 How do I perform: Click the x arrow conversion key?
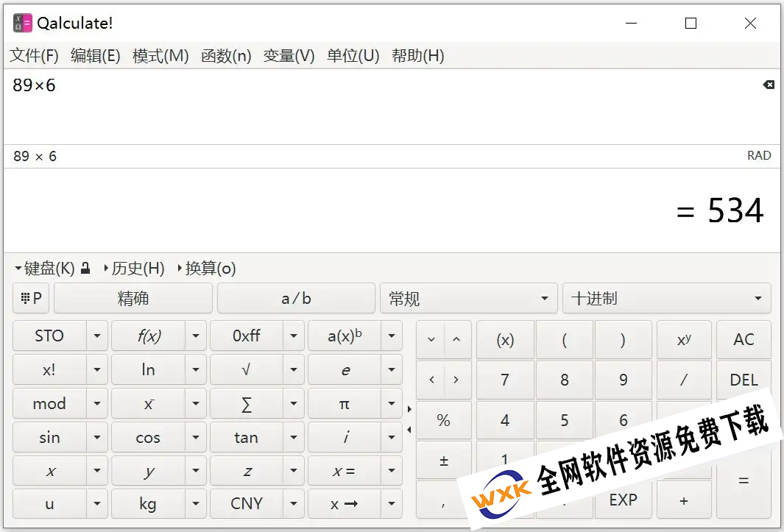pyautogui.click(x=344, y=504)
